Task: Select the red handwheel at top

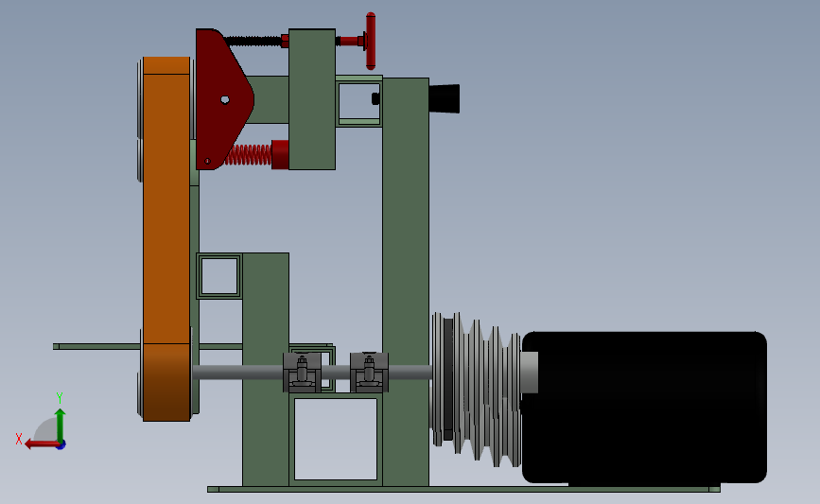Action: coord(370,41)
